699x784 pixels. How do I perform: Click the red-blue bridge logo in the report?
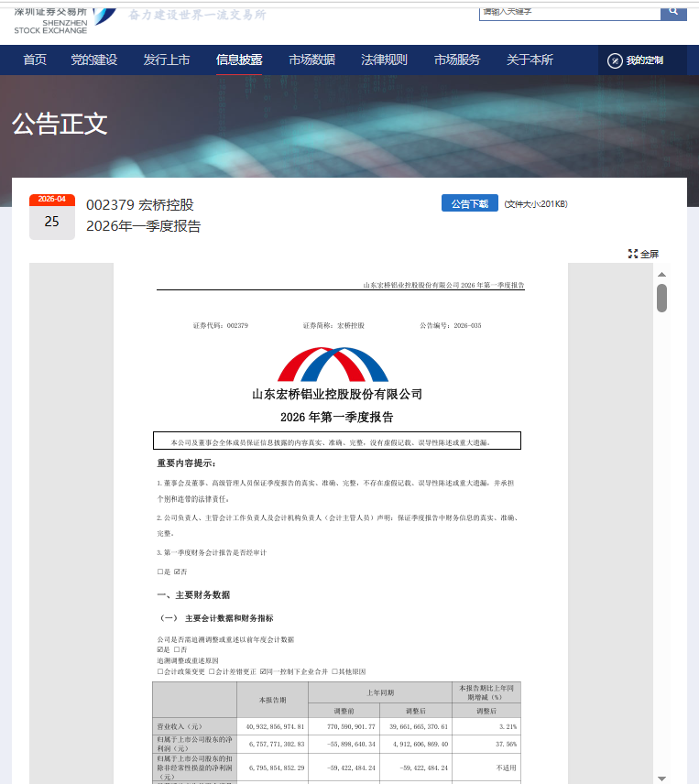click(x=333, y=365)
